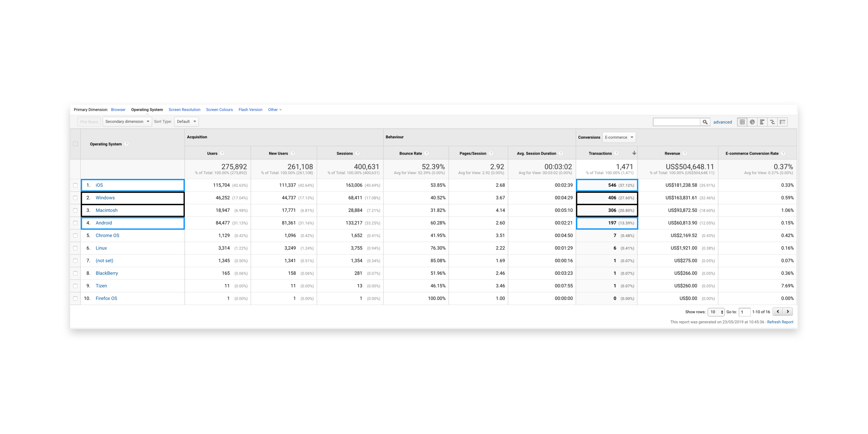Open the Macintosh operating system link

107,210
